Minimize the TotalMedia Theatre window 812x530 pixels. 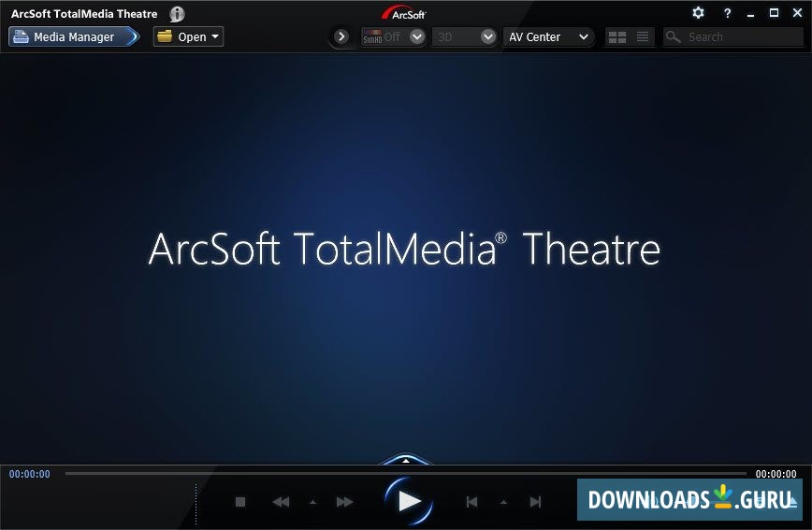point(750,14)
